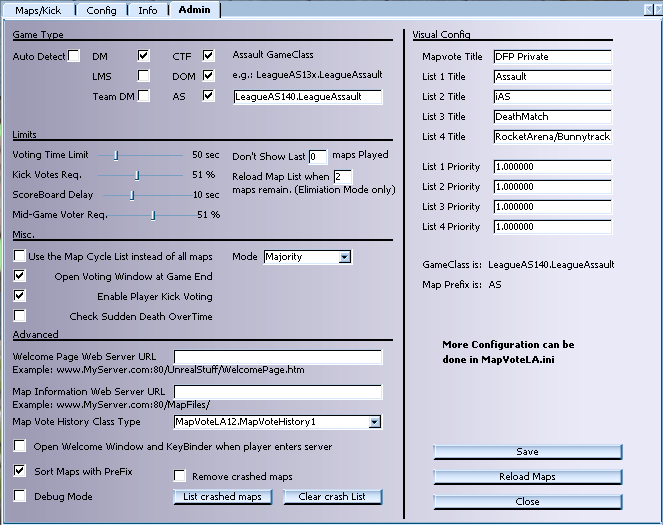Click the 'e.g.: LeagueAS13x.LeagueAssault' example text
This screenshot has width=663, height=525.
tap(307, 75)
